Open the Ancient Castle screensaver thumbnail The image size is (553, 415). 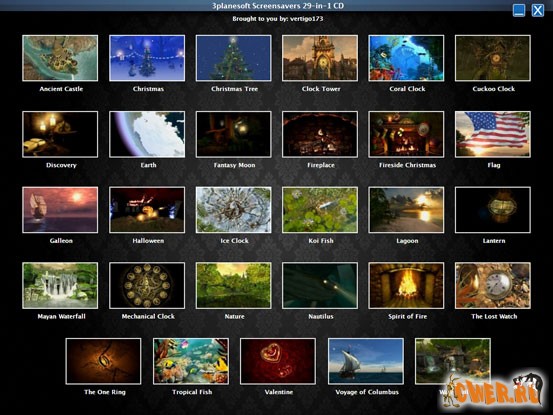click(60, 58)
